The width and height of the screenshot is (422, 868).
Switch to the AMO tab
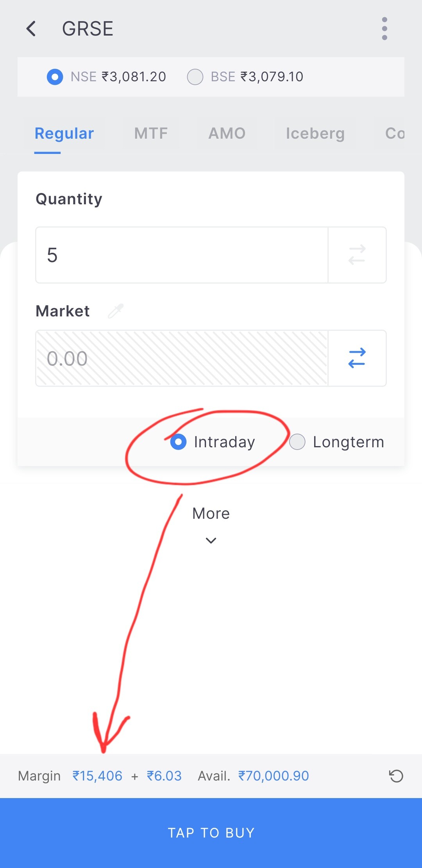pyautogui.click(x=227, y=134)
